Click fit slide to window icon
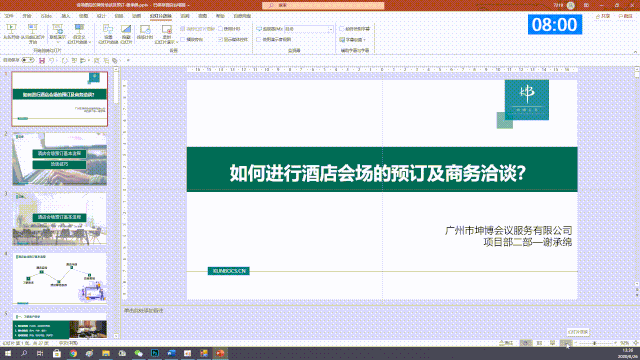The width and height of the screenshot is (640, 360). coord(636,343)
